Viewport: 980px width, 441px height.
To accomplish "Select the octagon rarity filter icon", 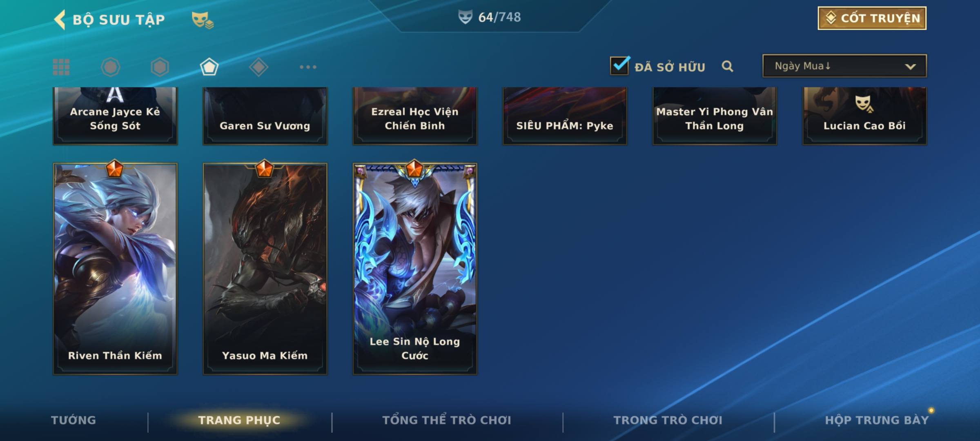I will [x=111, y=67].
